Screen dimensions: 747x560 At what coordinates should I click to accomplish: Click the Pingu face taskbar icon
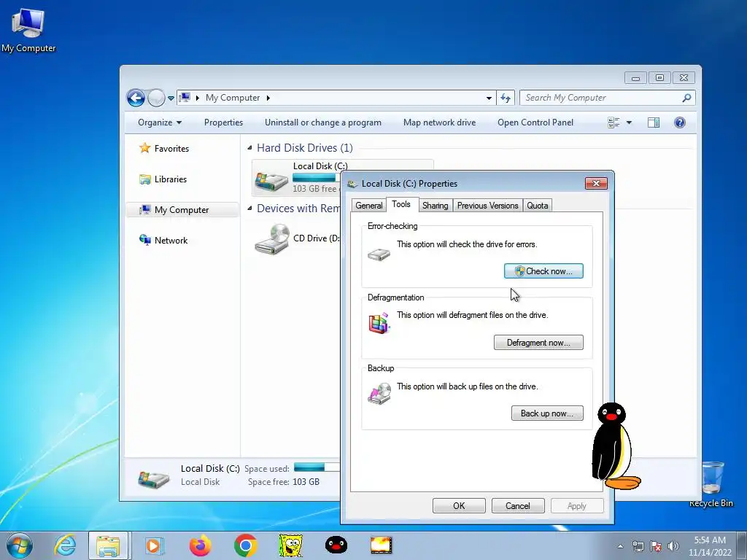[x=336, y=545]
